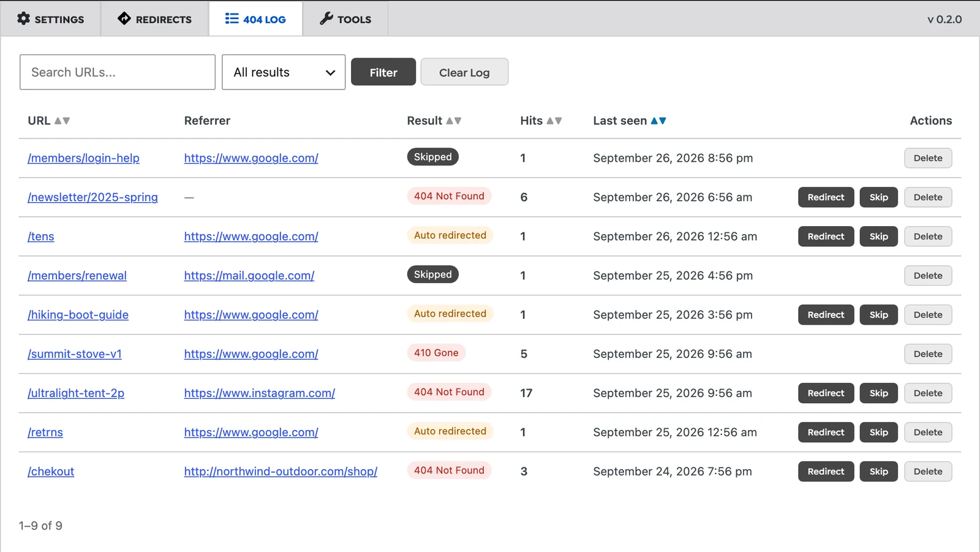
Task: Skip the /chekout entry
Action: point(878,472)
